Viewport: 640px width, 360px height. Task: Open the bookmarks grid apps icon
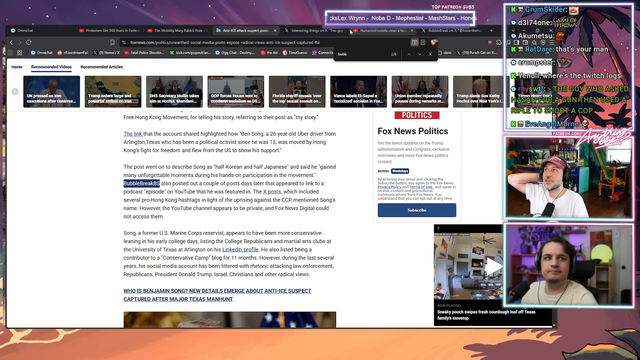(20, 53)
